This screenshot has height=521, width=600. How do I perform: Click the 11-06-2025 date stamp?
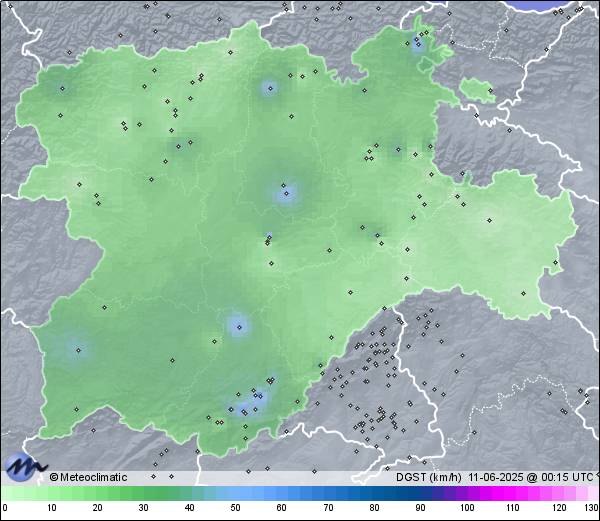(x=496, y=477)
